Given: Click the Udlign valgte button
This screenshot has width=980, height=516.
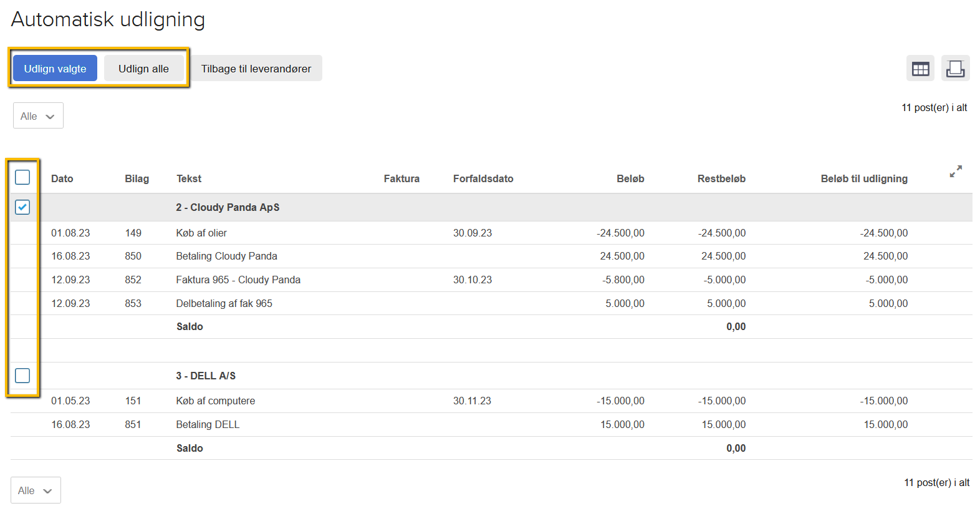Looking at the screenshot, I should pos(55,69).
